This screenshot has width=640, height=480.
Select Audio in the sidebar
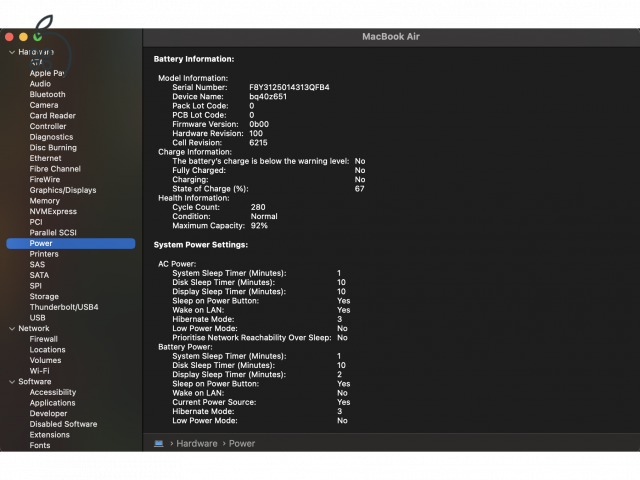[x=40, y=84]
